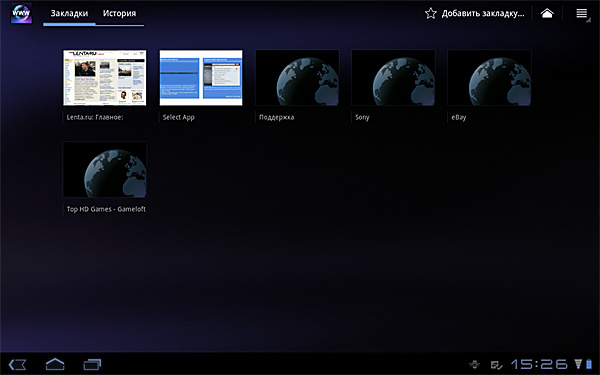Open the eBay bookmark label
This screenshot has height=375, width=600.
pos(458,117)
